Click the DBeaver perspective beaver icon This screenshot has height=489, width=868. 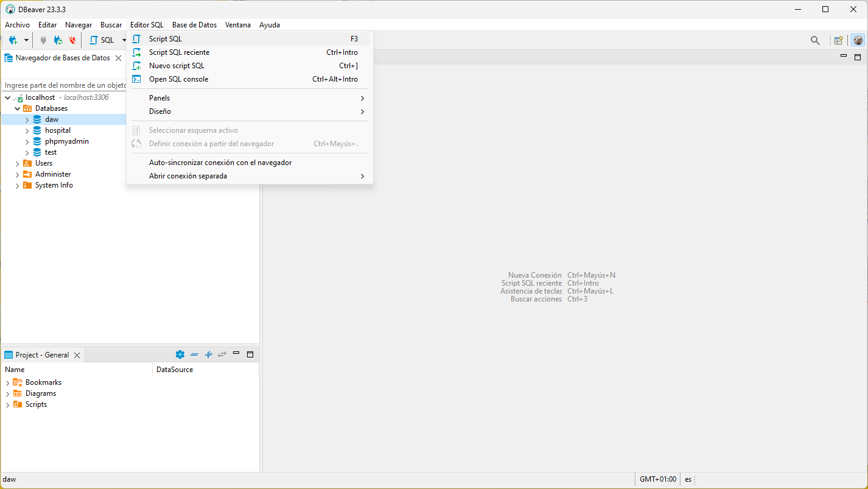pos(858,40)
